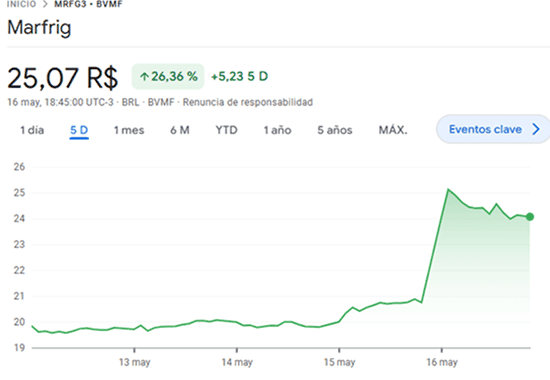The width and height of the screenshot is (550, 380).
Task: Click the 15 may axis marker
Action: (x=339, y=362)
